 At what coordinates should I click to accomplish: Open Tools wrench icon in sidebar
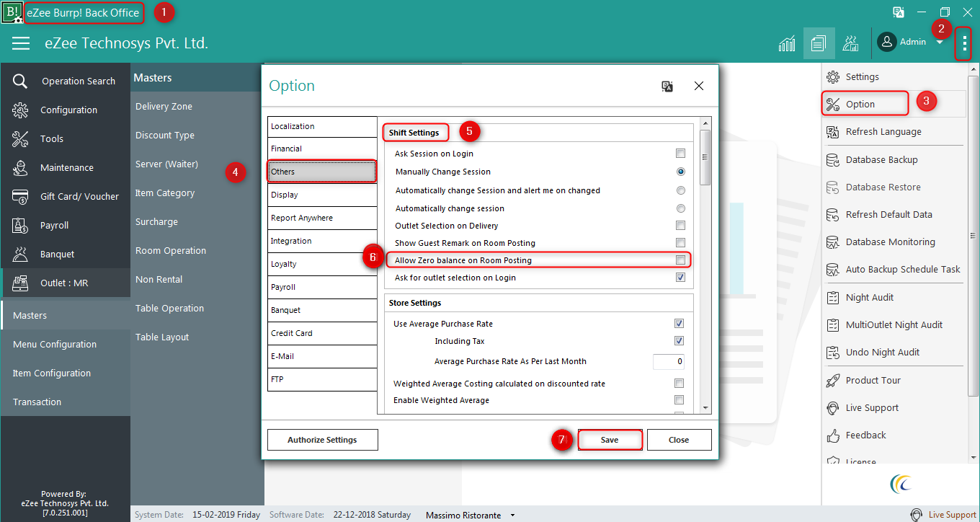[x=20, y=138]
